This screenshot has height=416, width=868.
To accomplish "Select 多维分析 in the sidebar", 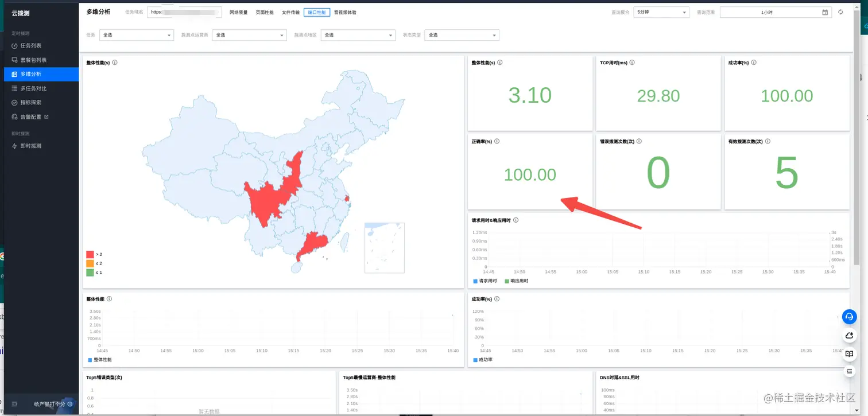I will coord(41,74).
